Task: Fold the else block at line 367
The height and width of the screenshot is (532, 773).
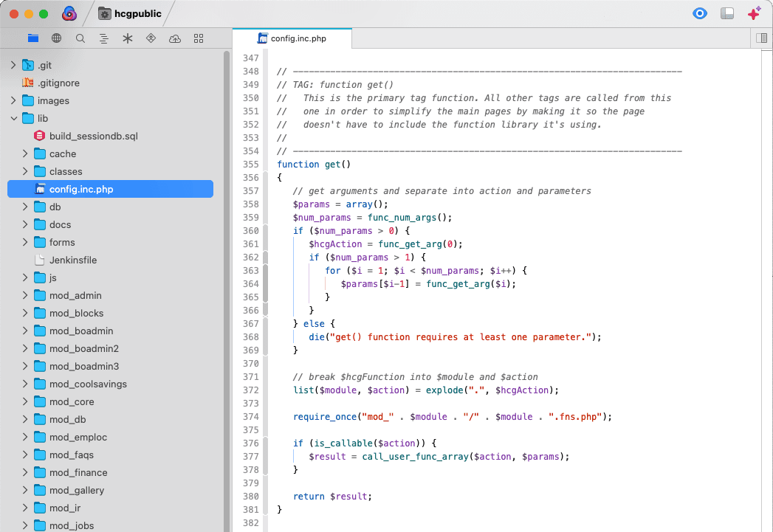Action: tap(266, 324)
